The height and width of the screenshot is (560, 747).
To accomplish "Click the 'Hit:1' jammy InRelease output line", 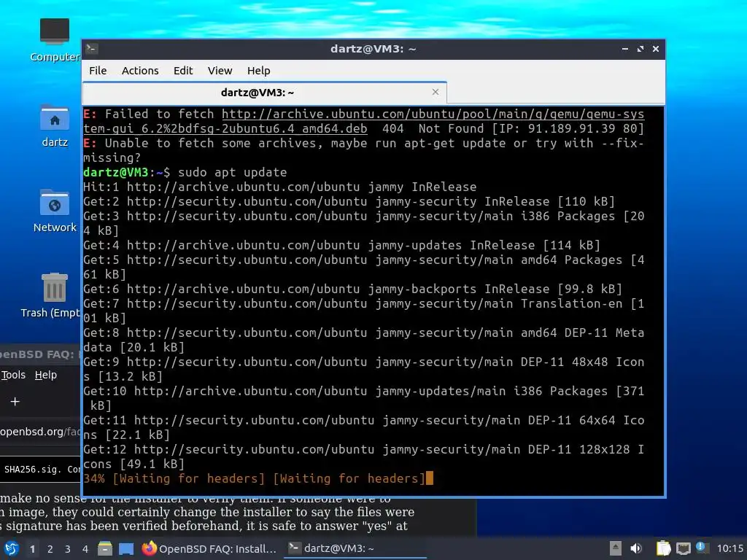I will [279, 187].
